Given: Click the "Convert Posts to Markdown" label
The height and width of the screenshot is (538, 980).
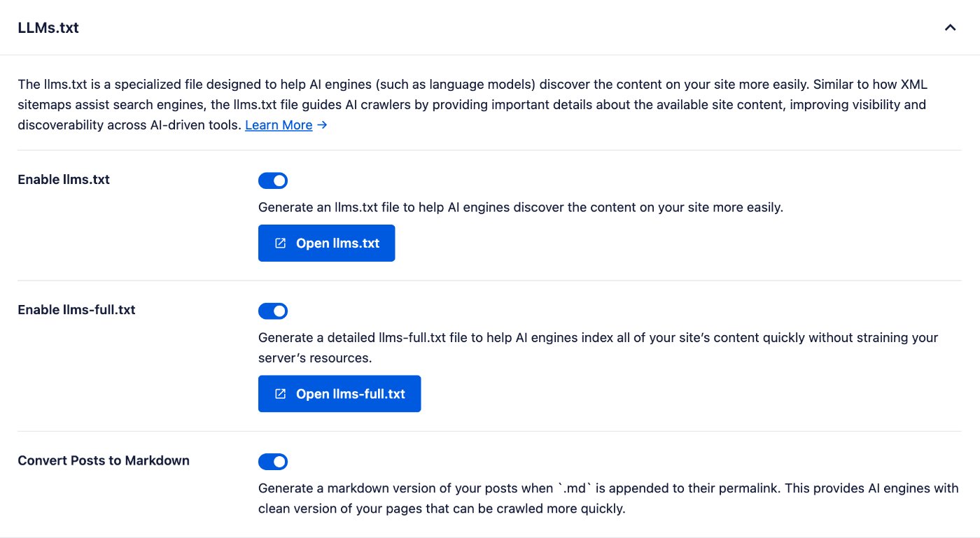Looking at the screenshot, I should click(x=104, y=460).
